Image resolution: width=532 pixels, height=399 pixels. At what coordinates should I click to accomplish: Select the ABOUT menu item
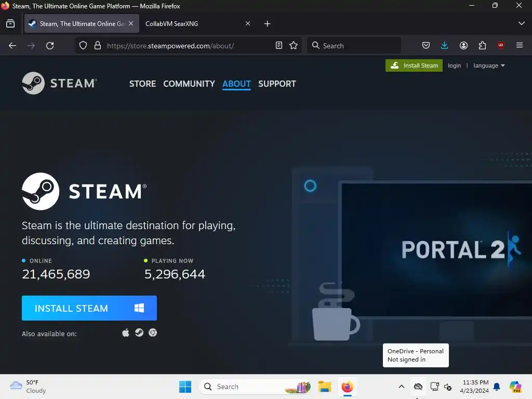tap(236, 84)
